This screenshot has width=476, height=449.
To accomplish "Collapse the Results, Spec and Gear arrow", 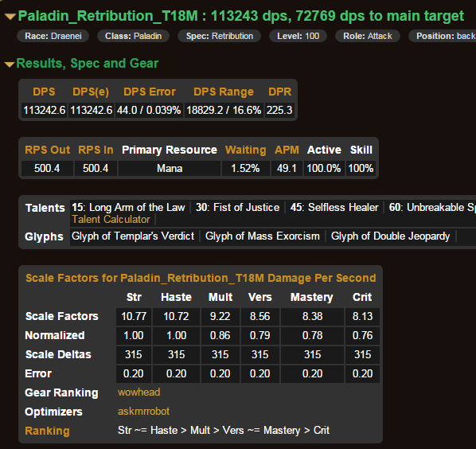I will click(x=10, y=64).
